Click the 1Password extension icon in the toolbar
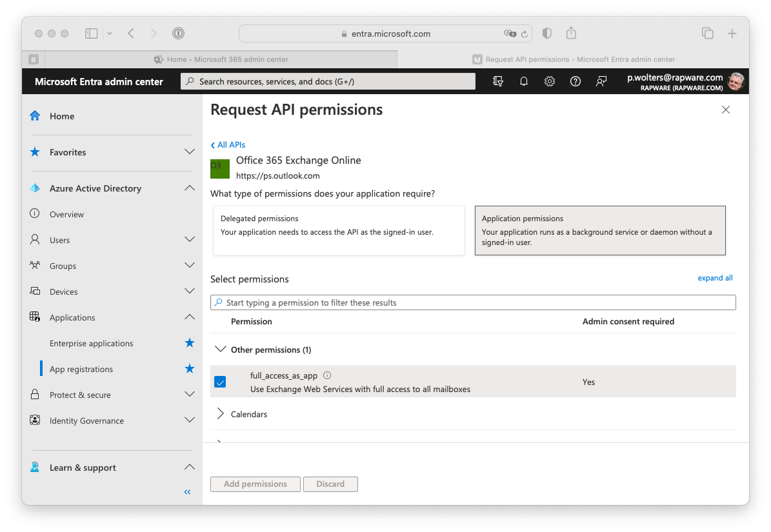 (x=178, y=34)
